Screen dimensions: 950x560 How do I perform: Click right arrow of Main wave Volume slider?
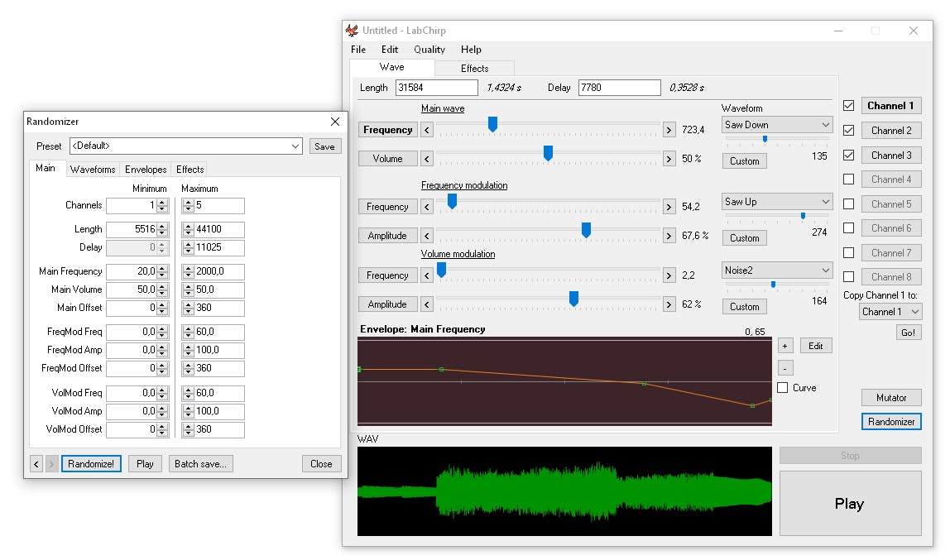tap(669, 159)
